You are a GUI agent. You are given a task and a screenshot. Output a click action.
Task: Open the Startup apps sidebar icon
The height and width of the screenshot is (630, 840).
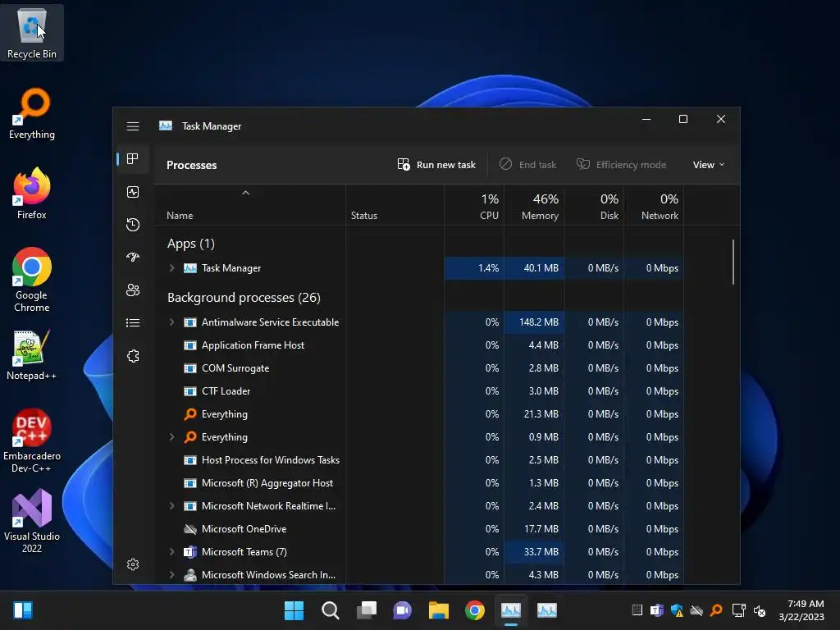coord(133,257)
